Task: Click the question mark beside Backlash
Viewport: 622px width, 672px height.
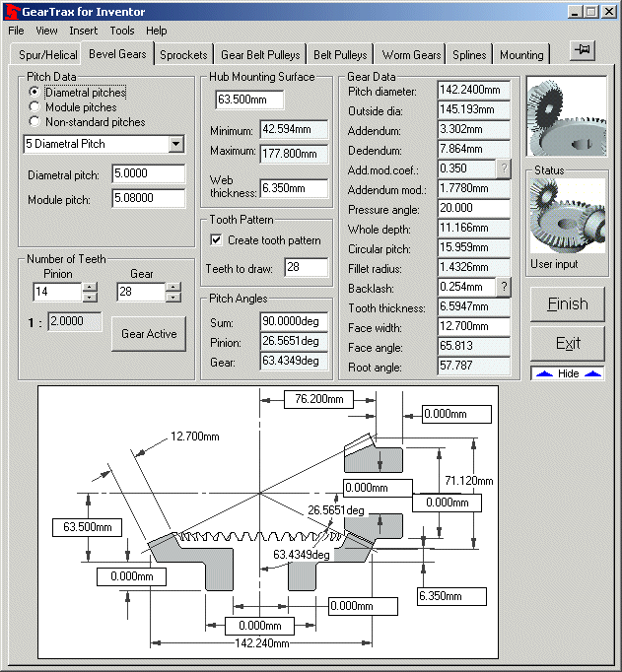Action: tap(503, 287)
